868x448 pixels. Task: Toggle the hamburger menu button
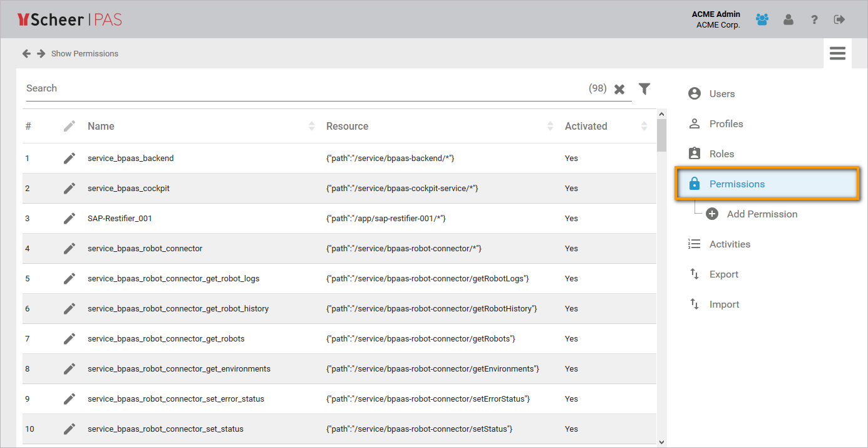point(837,53)
